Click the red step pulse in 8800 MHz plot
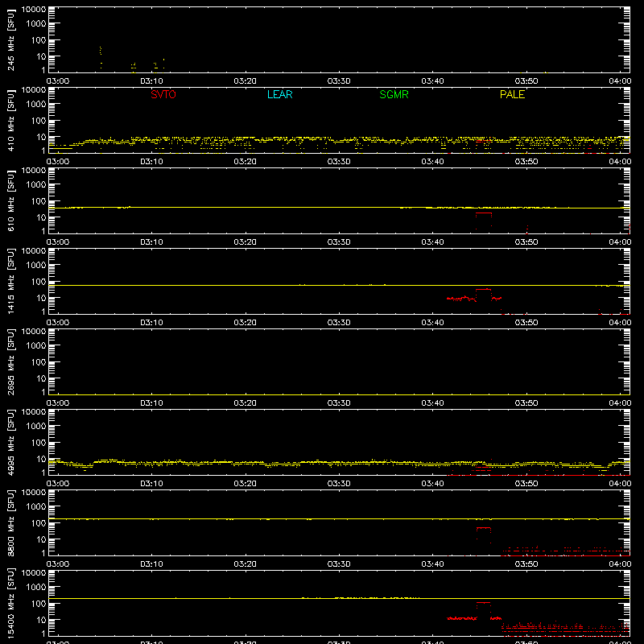 click(484, 528)
